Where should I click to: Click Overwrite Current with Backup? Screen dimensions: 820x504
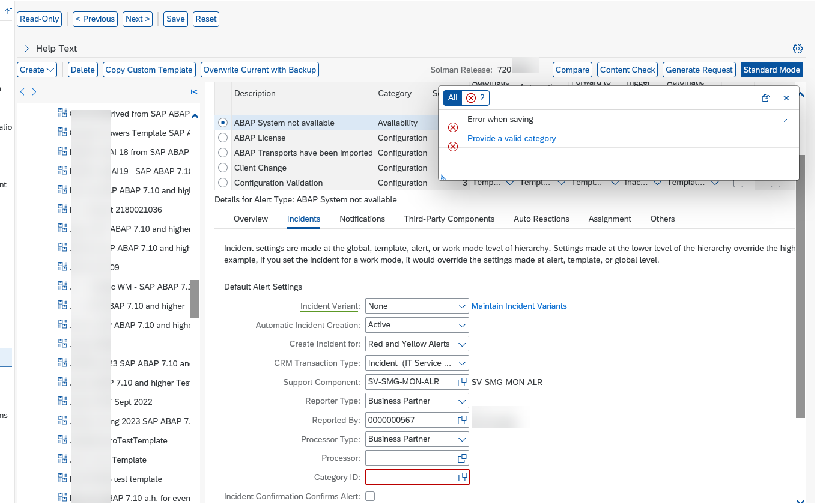[x=260, y=70]
